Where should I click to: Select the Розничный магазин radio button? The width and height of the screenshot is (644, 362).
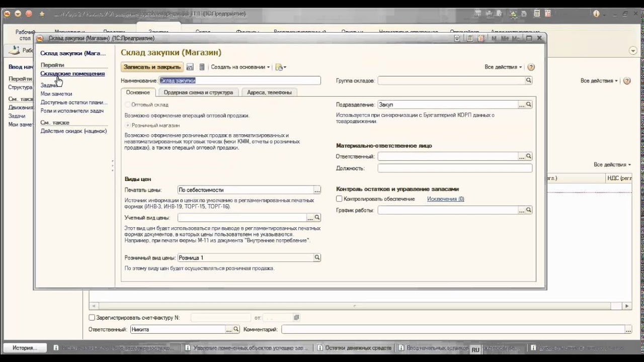coord(127,125)
